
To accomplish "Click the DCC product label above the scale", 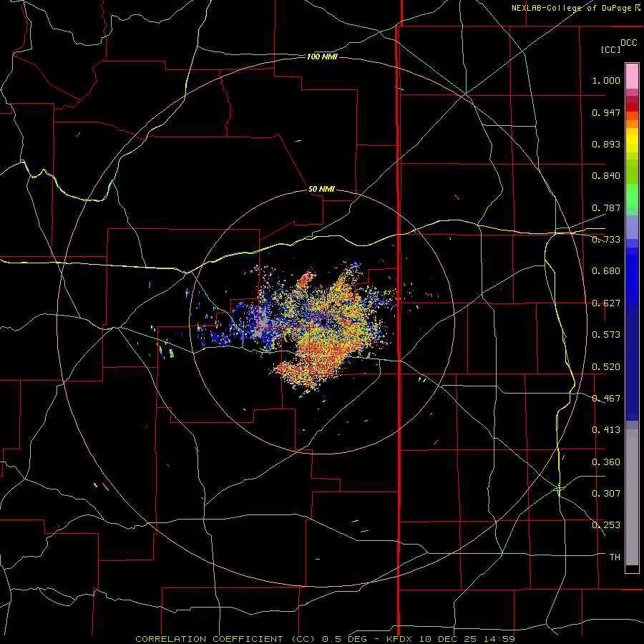I will click(628, 43).
